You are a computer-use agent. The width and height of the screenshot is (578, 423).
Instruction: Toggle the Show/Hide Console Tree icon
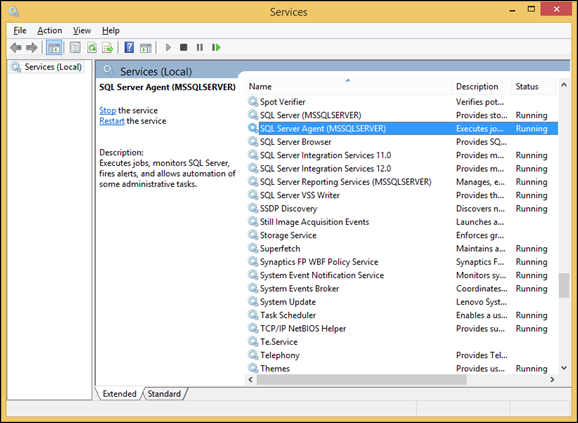coord(54,48)
